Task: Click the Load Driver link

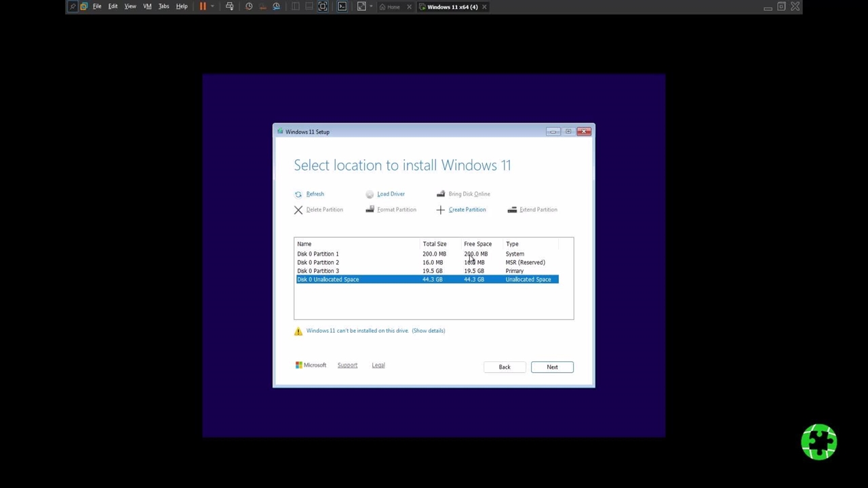Action: [391, 194]
